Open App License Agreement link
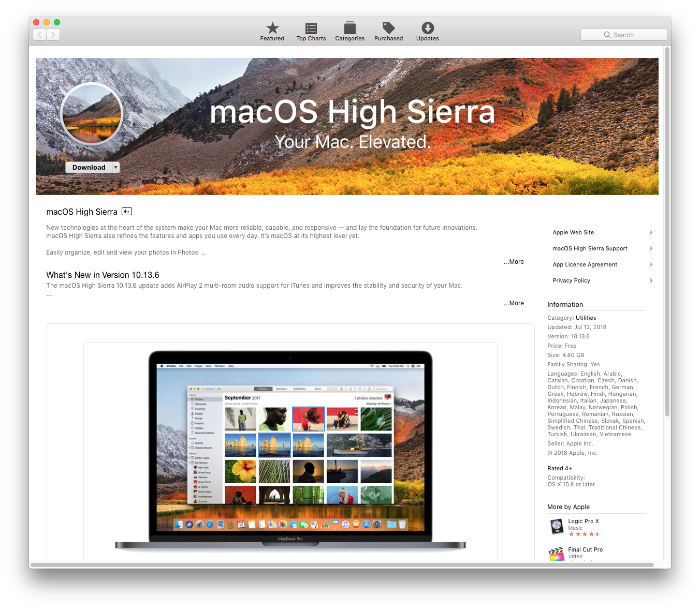The image size is (700, 610). point(585,264)
